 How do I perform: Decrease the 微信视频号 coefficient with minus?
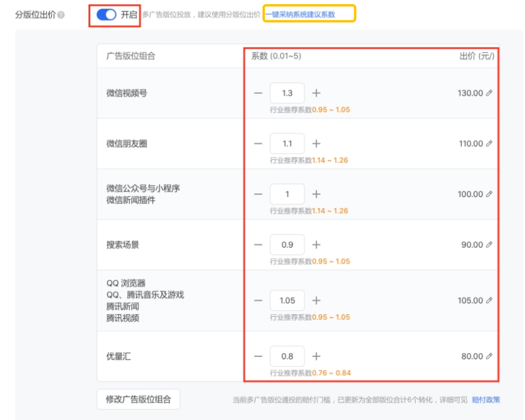click(x=258, y=93)
